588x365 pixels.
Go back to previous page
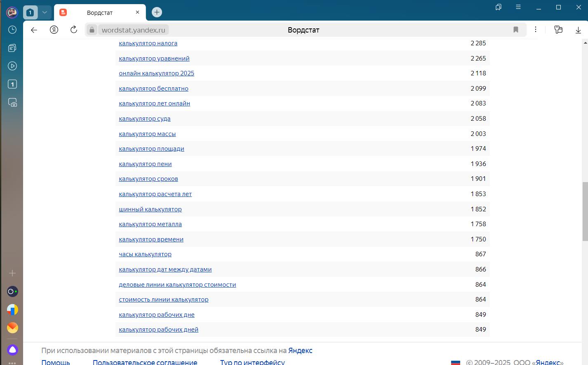pyautogui.click(x=34, y=30)
